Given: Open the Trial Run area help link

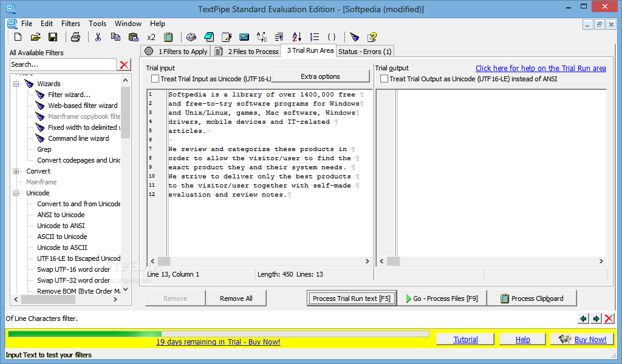Looking at the screenshot, I should [541, 68].
